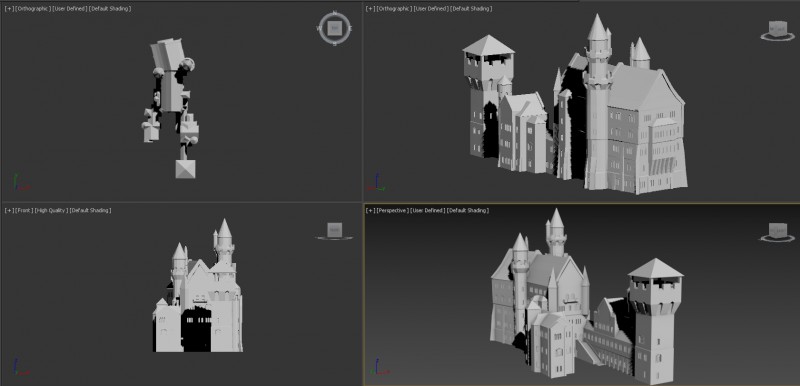This screenshot has width=800, height=386.
Task: Click the ViewCube in the Perspective viewport
Action: pyautogui.click(x=778, y=230)
